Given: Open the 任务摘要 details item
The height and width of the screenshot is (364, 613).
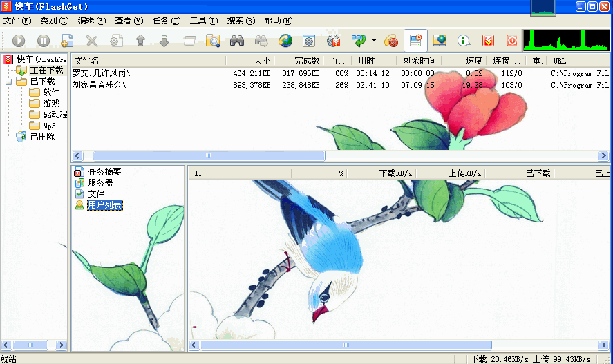Looking at the screenshot, I should tap(104, 172).
